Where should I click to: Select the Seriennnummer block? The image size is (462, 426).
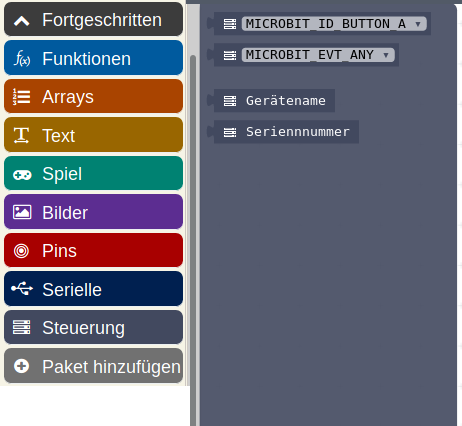tap(286, 132)
